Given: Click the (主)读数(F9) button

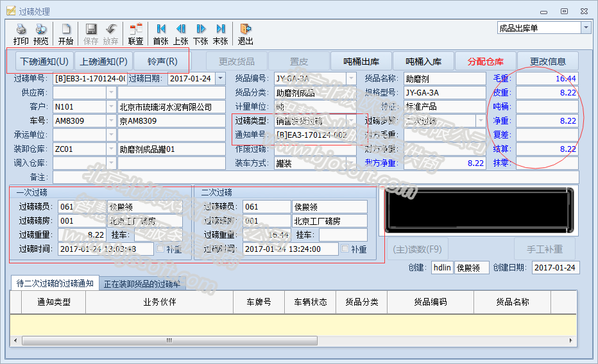Looking at the screenshot, I should (417, 249).
